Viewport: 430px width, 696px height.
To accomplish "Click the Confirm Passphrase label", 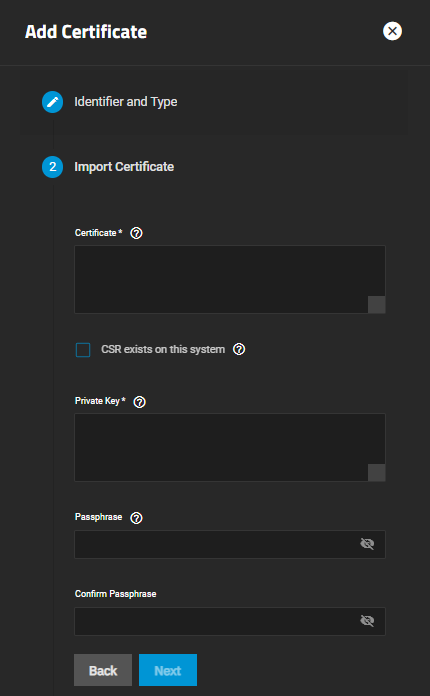I will 115,594.
